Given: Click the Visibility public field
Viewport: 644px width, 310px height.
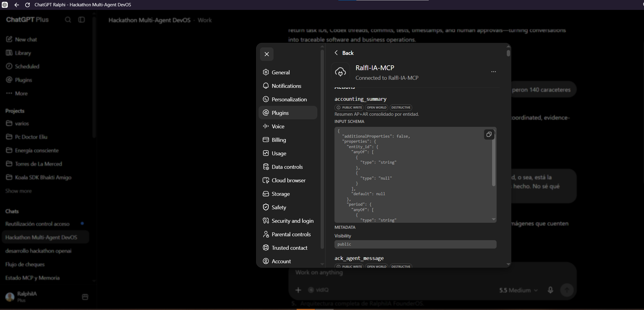Looking at the screenshot, I should [x=415, y=244].
